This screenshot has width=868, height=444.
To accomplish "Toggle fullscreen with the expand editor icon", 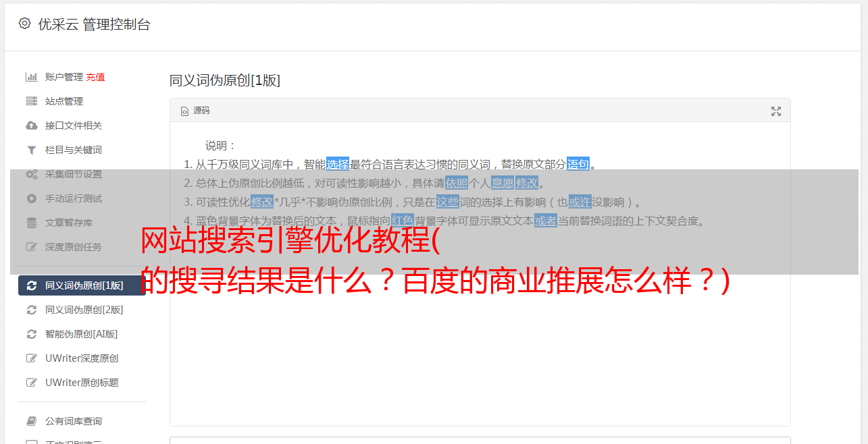I will point(776,111).
